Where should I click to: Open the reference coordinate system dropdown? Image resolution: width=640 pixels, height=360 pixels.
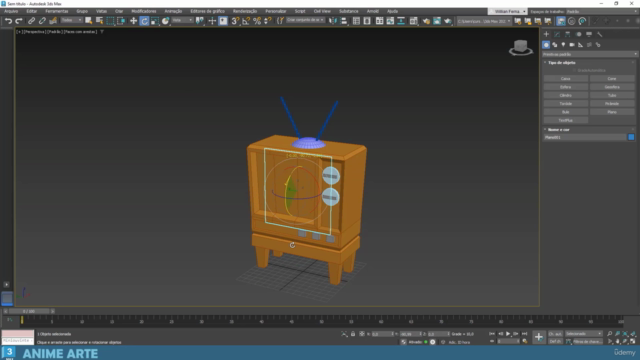[182, 20]
